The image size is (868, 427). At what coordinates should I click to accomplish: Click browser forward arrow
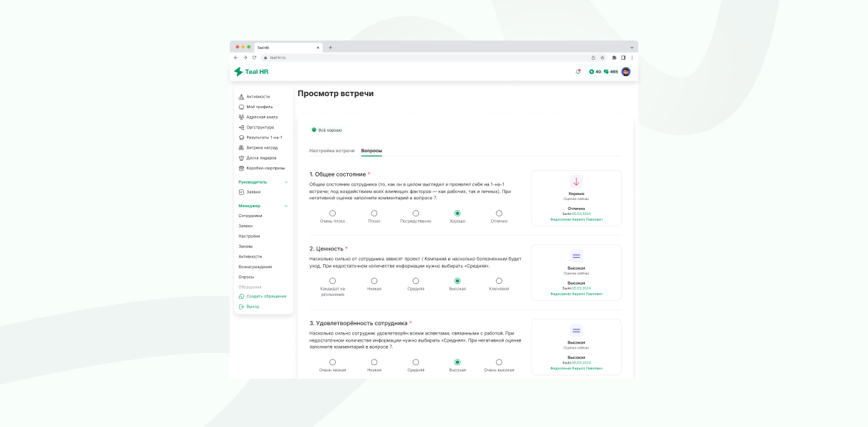pos(245,58)
